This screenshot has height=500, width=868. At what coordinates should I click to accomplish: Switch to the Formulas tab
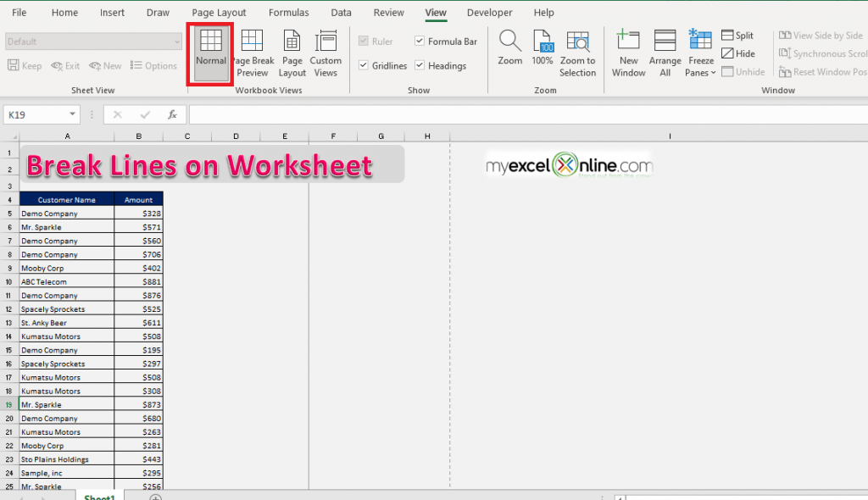(x=288, y=12)
